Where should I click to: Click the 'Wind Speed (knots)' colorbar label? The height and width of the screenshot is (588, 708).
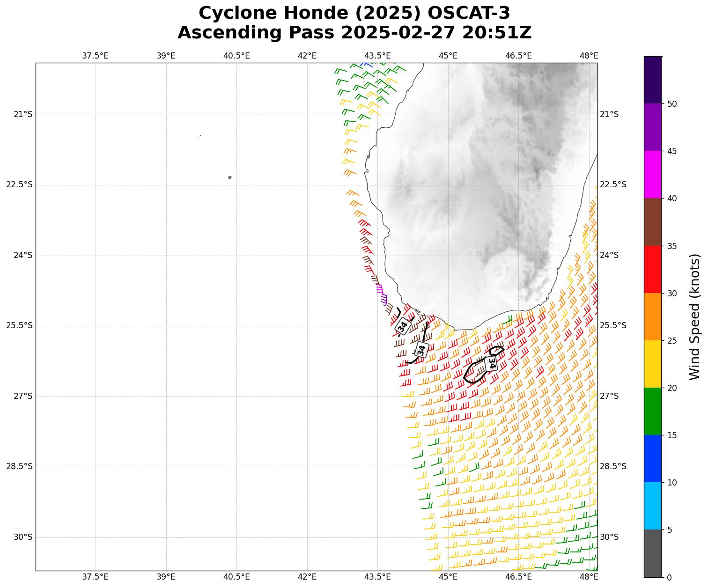[x=694, y=316]
